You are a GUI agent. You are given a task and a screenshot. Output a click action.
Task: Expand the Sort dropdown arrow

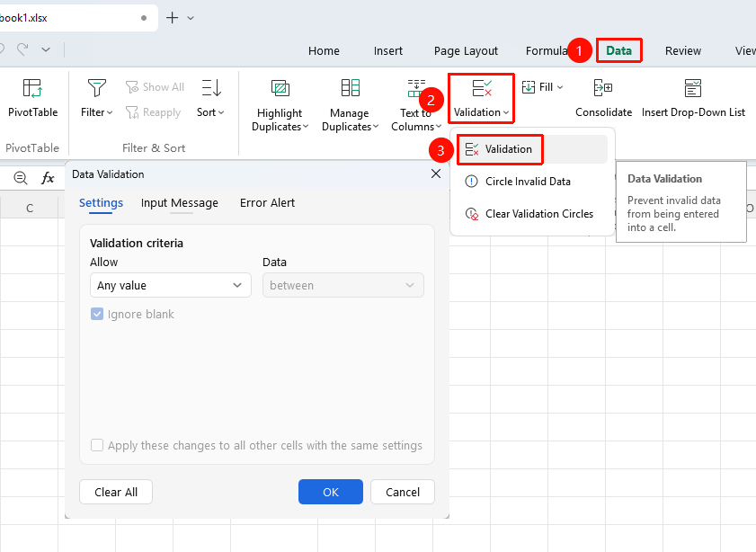(x=221, y=112)
